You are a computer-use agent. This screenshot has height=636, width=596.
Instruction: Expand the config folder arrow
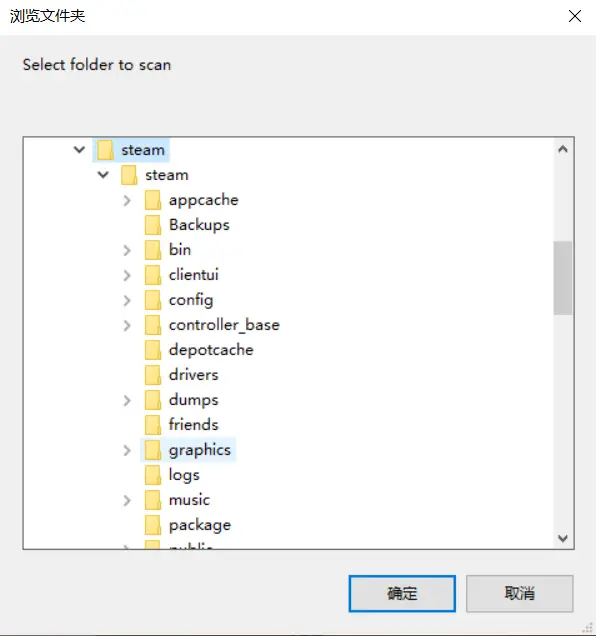127,300
